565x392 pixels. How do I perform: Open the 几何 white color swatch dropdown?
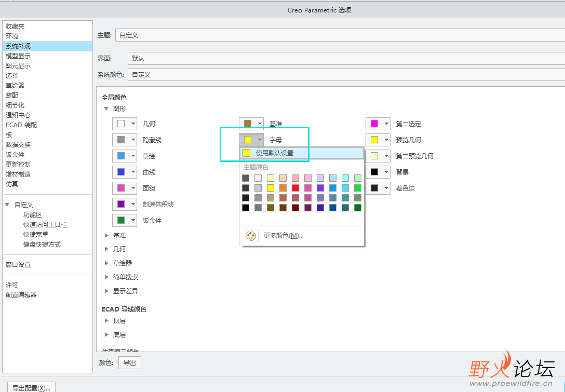tap(125, 124)
